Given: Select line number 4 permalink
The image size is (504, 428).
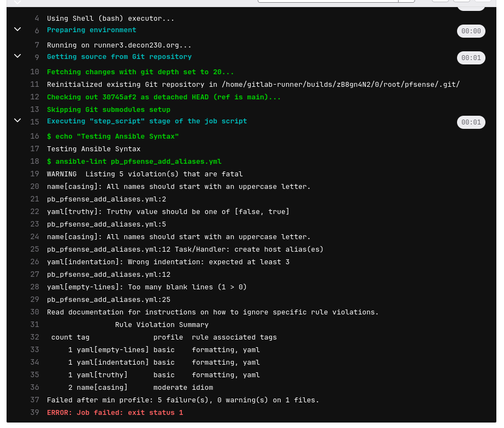Looking at the screenshot, I should coord(37,18).
